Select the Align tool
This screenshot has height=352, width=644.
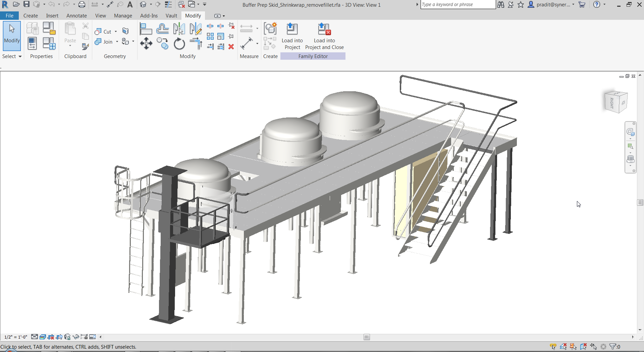(146, 29)
